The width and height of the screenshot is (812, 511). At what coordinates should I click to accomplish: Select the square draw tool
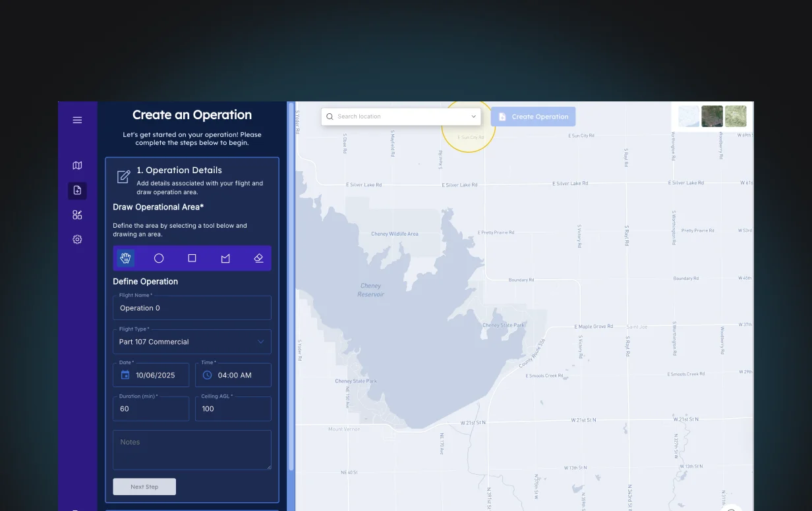pyautogui.click(x=192, y=258)
